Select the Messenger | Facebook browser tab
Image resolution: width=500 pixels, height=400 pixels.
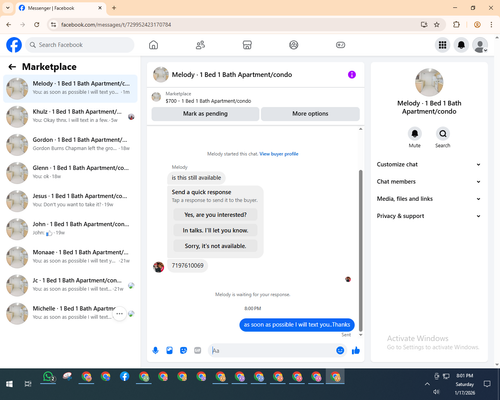coord(61,8)
